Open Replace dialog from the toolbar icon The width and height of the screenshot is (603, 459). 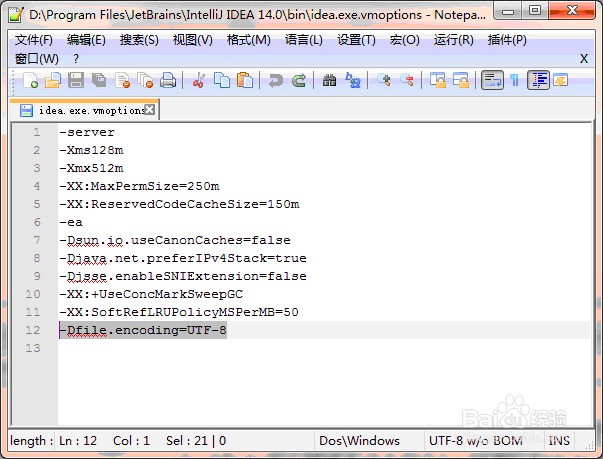[x=353, y=81]
